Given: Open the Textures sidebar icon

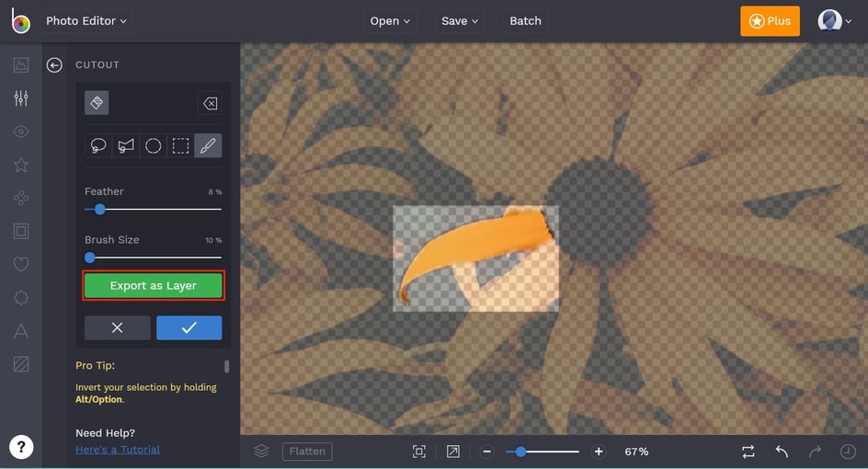Looking at the screenshot, I should pos(21,364).
